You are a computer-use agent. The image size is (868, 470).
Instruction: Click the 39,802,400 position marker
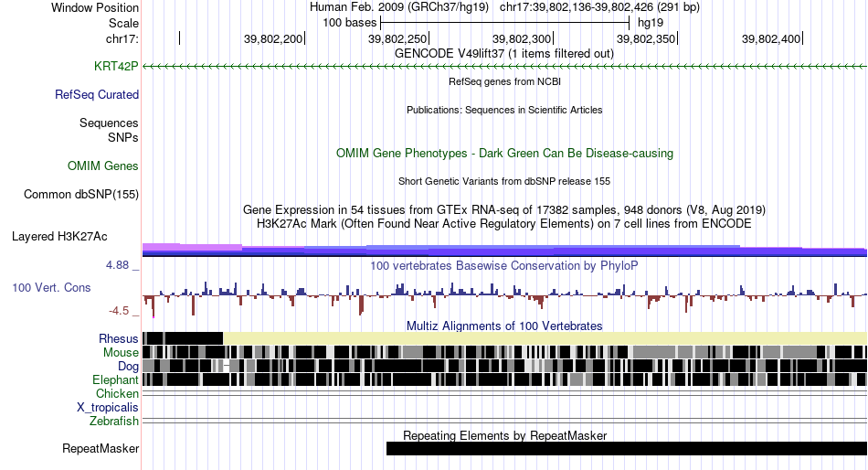[x=771, y=38]
